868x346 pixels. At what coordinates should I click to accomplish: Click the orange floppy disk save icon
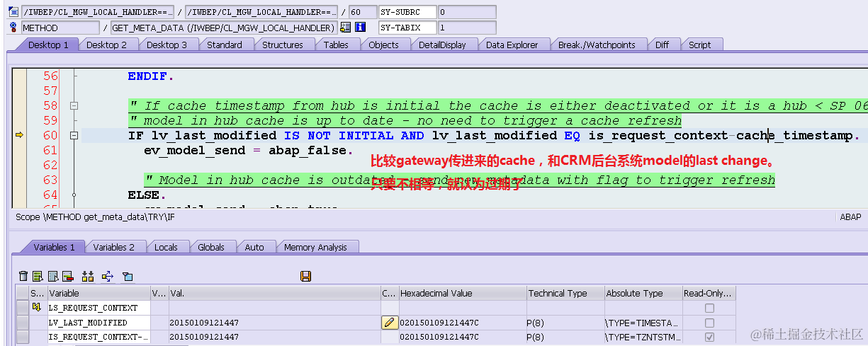point(306,276)
